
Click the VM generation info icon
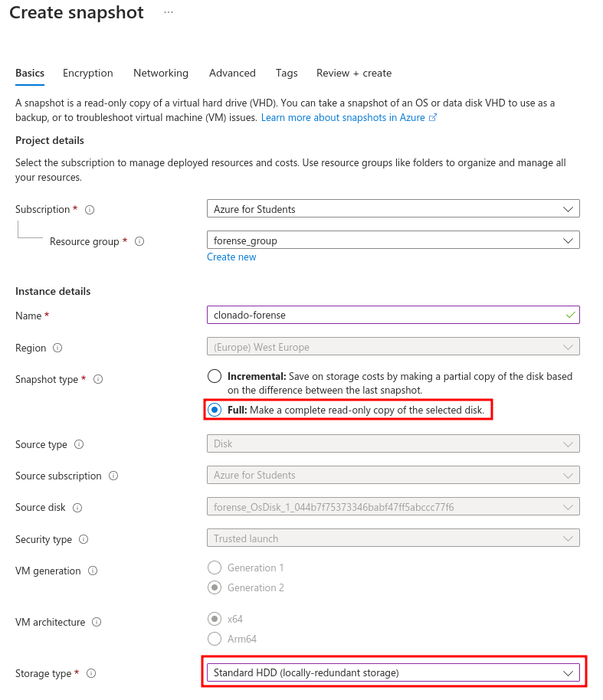tap(93, 571)
